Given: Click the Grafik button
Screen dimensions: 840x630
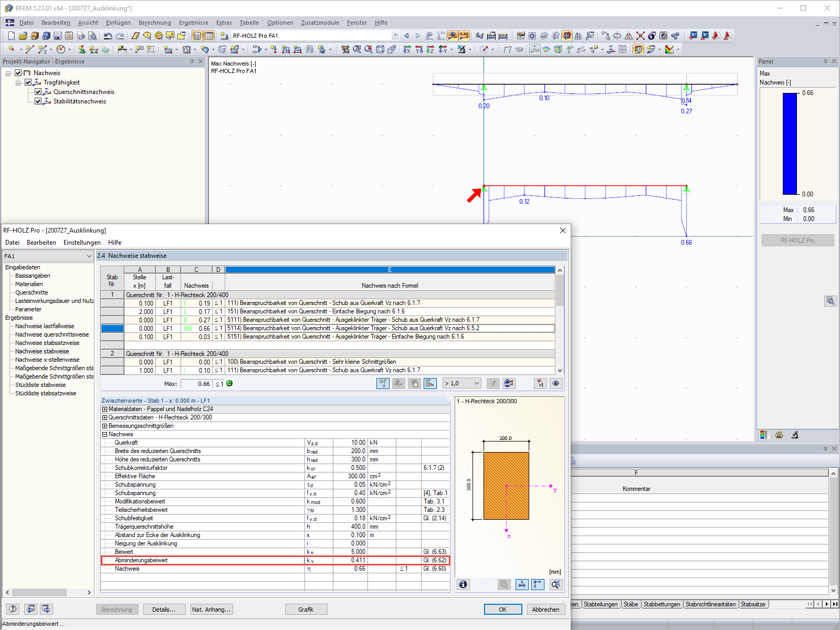Looking at the screenshot, I should (306, 610).
